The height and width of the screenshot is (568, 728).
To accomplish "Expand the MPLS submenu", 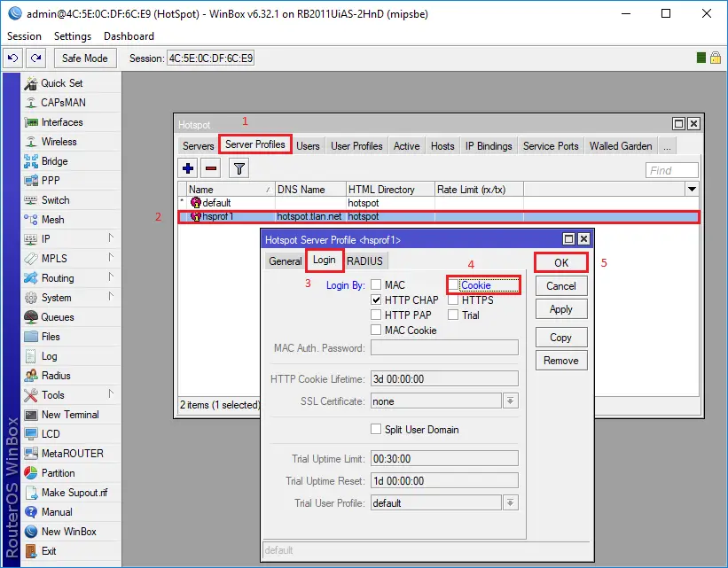I will pyautogui.click(x=111, y=258).
